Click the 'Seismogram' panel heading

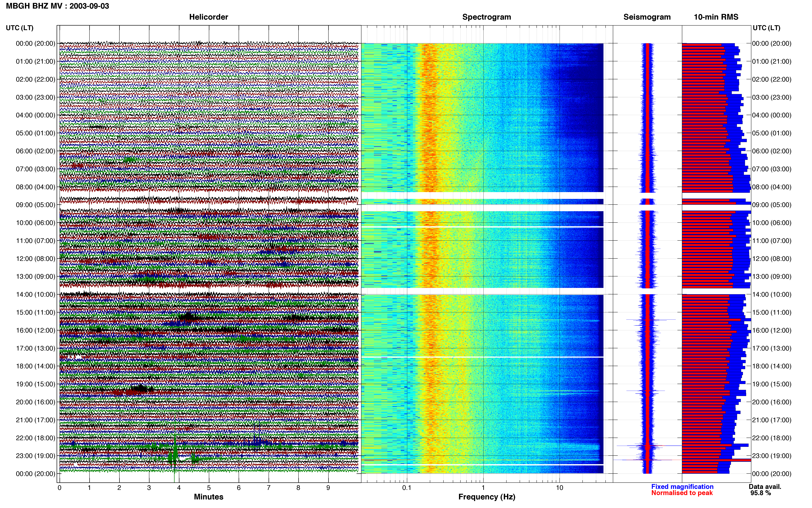pyautogui.click(x=647, y=17)
